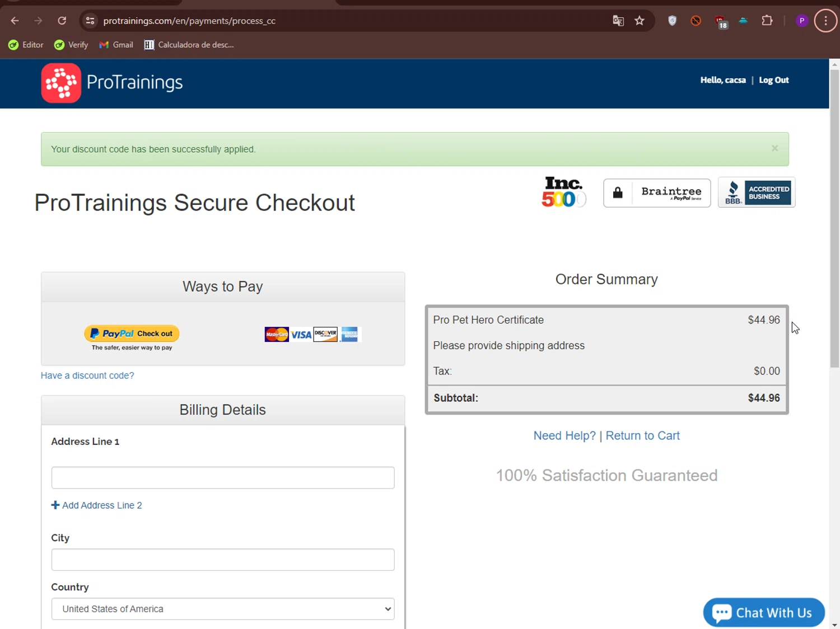The height and width of the screenshot is (629, 840).
Task: Click the Log Out link
Action: [x=773, y=80]
